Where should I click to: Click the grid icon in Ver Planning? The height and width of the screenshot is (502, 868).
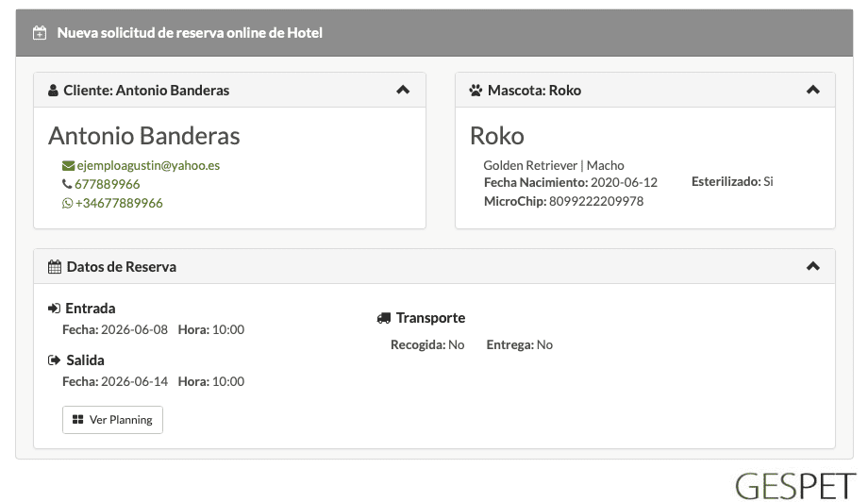(78, 420)
